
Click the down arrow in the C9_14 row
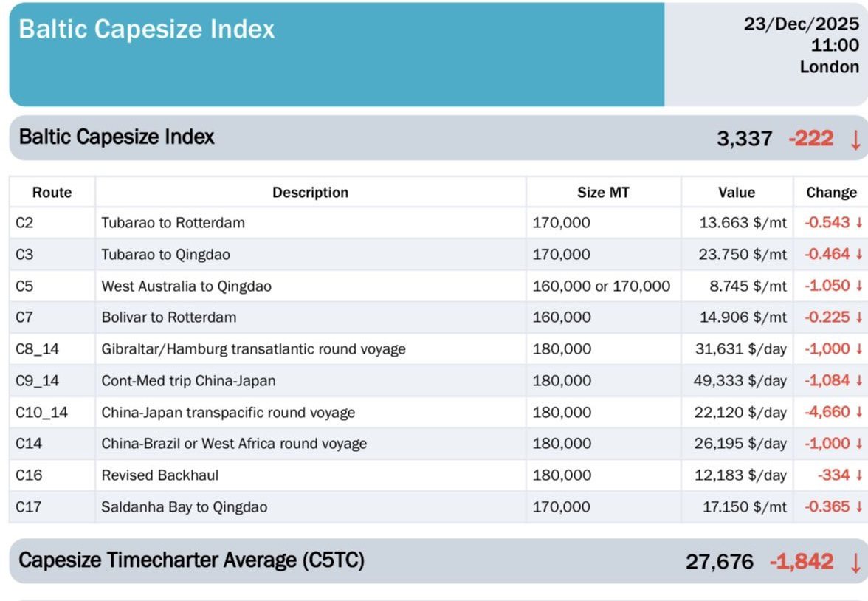[x=859, y=380]
